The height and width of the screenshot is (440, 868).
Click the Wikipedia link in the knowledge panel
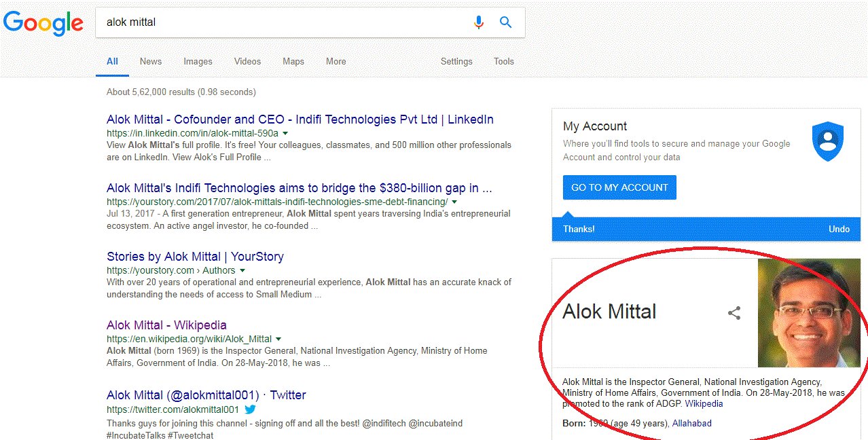704,403
